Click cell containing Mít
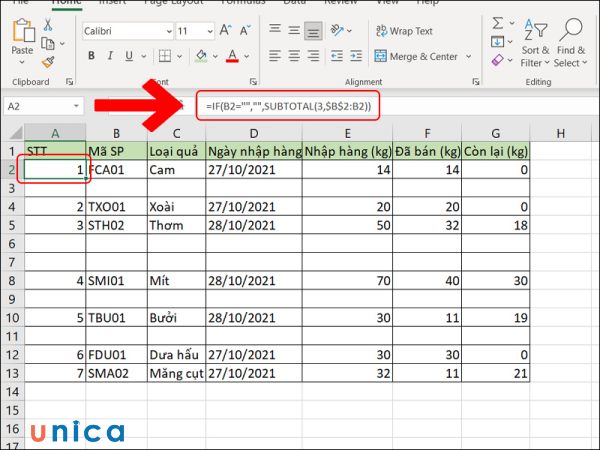The image size is (600, 450). pyautogui.click(x=176, y=280)
